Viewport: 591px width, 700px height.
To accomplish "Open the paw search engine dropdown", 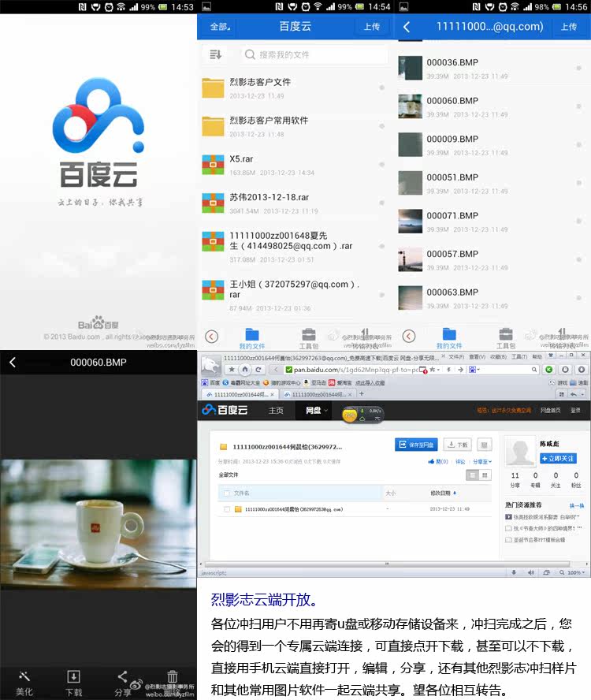I will pyautogui.click(x=474, y=370).
